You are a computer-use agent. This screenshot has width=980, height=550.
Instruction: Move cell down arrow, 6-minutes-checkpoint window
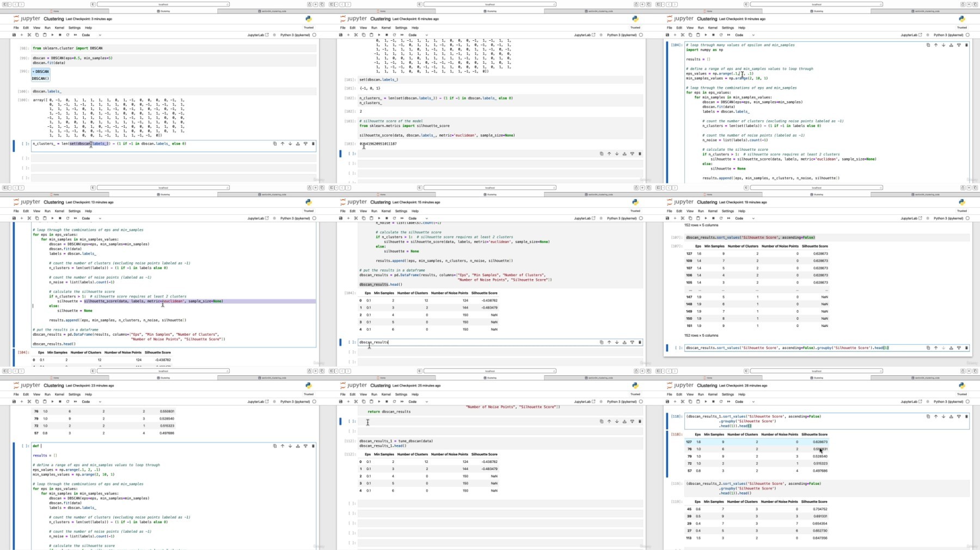[x=617, y=153]
